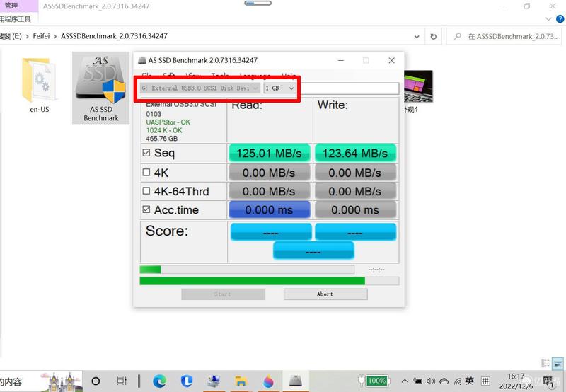Click the 465.76 GB capacity text

pyautogui.click(x=162, y=139)
